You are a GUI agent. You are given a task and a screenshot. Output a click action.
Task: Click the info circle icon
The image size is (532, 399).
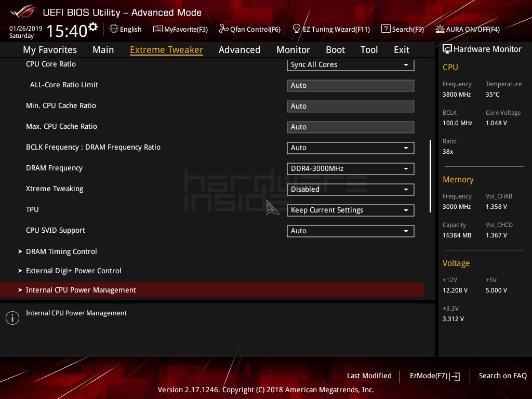tap(12, 318)
